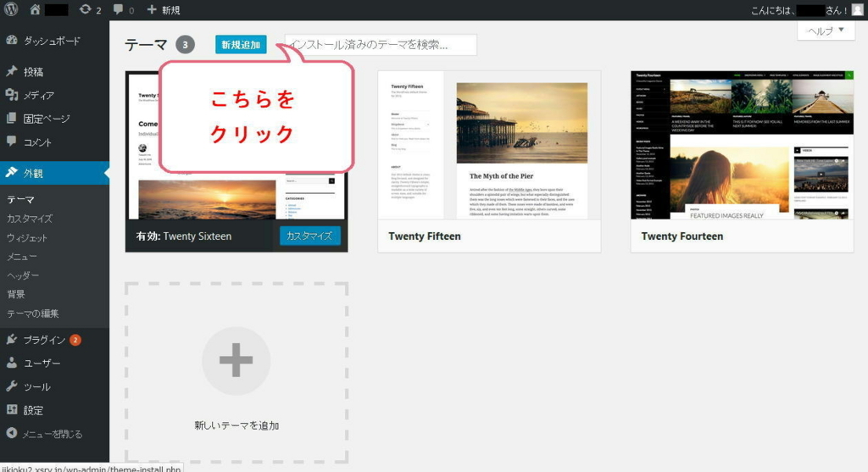Click 有効: Twenty Sixteen label
The width and height of the screenshot is (868, 472).
click(x=184, y=236)
